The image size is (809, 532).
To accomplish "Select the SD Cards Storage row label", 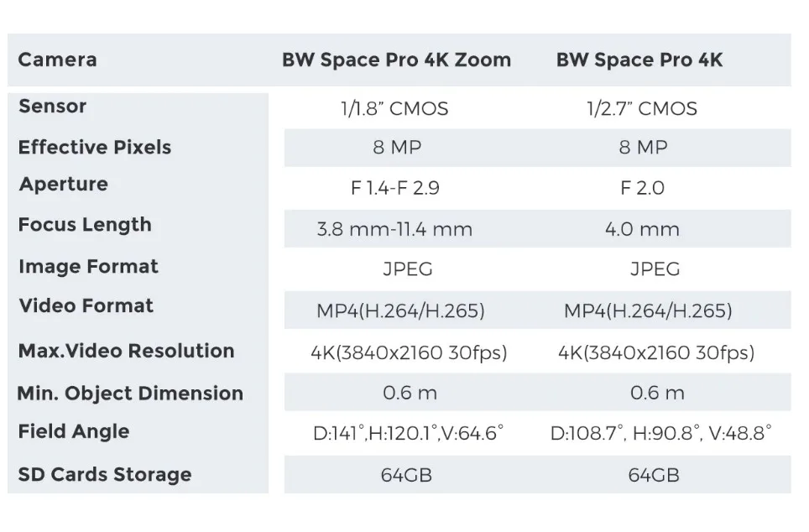I will coord(105,474).
